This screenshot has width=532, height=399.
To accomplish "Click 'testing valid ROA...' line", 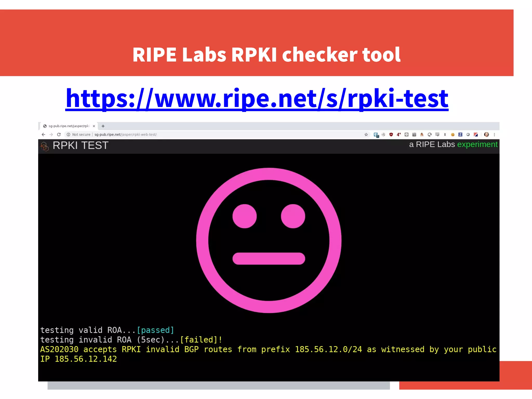I will point(88,330).
